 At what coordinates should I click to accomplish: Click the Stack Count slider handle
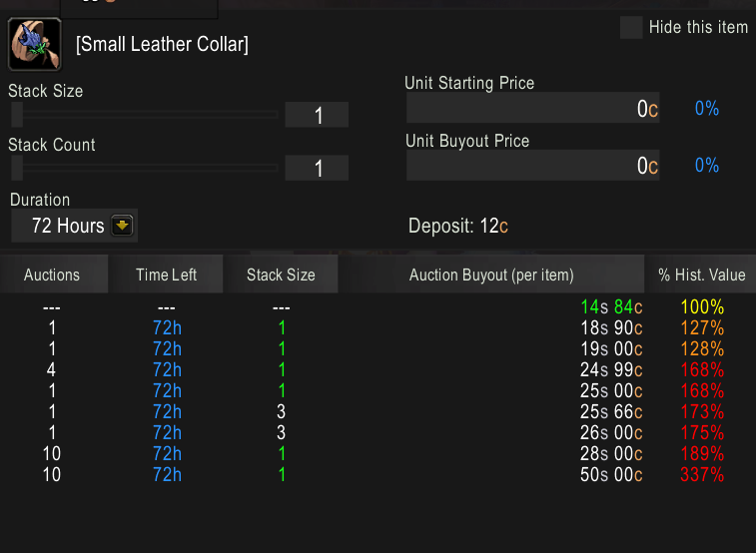click(x=17, y=168)
